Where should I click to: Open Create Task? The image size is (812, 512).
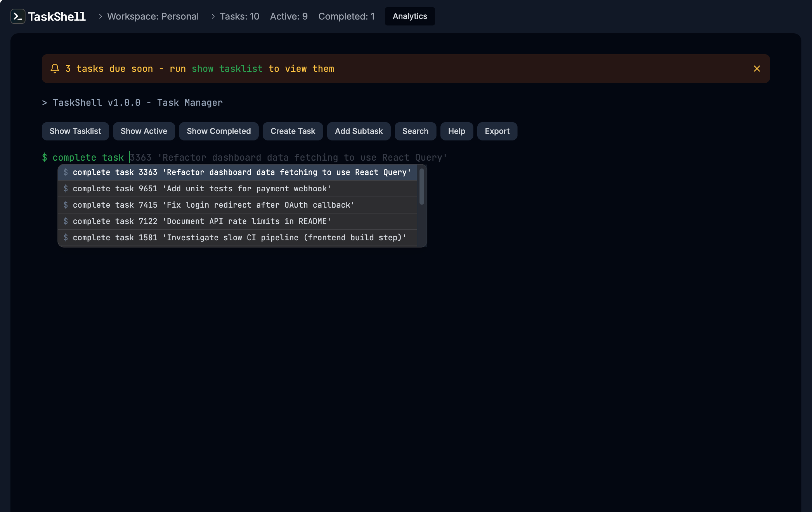[292, 131]
